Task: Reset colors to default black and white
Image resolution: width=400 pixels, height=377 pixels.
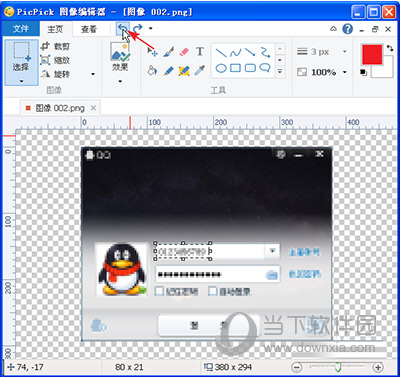Action: (x=364, y=72)
